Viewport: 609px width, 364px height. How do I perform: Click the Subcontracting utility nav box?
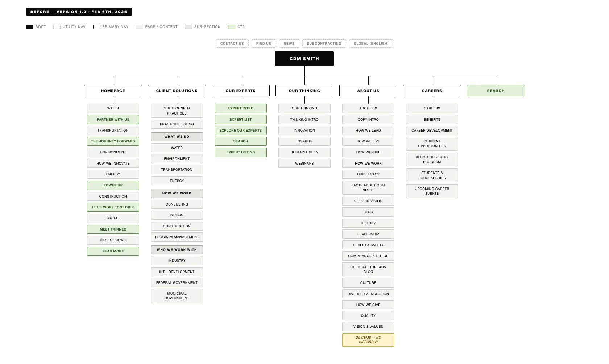324,44
